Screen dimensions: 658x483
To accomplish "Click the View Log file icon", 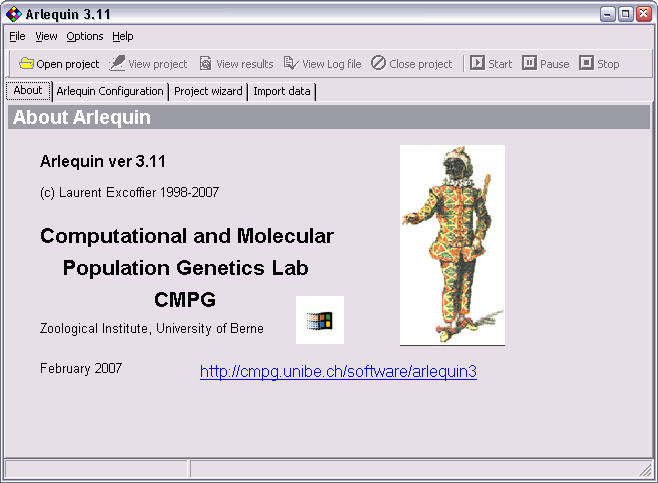I will pos(291,63).
